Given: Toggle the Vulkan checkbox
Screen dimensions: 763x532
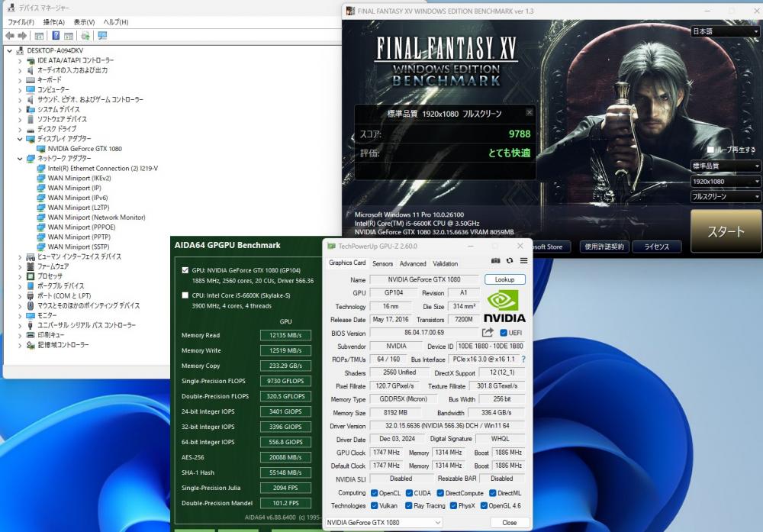Looking at the screenshot, I should [x=374, y=506].
